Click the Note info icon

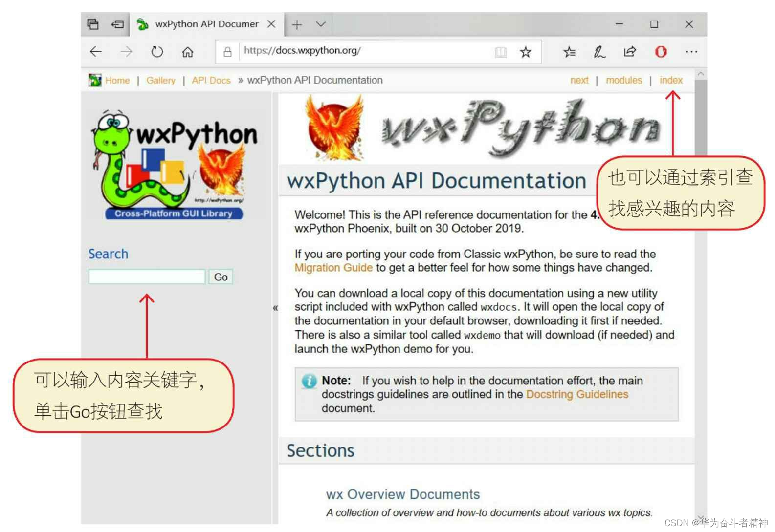pos(309,381)
